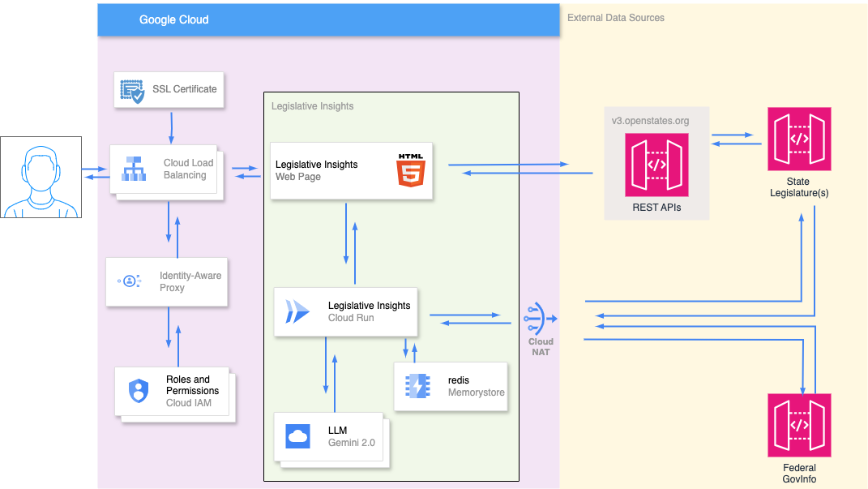This screenshot has height=489, width=868.
Task: Click the Legislative Insights Web Page text
Action: [317, 170]
